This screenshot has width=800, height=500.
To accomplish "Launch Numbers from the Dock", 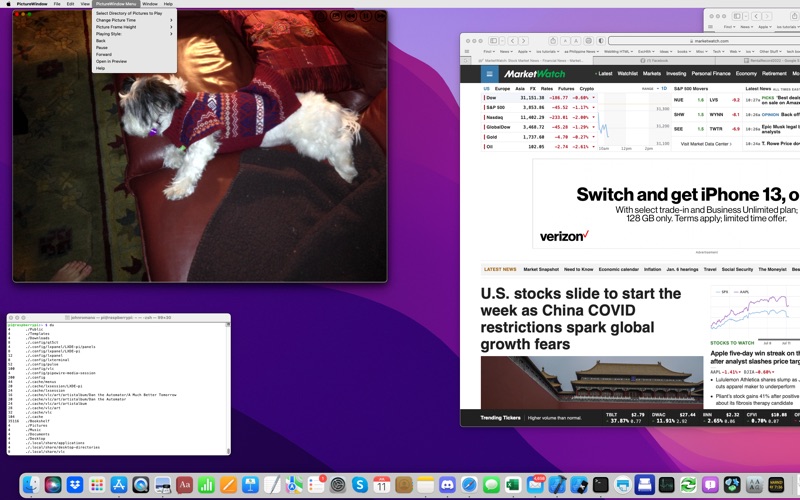I will click(207, 484).
